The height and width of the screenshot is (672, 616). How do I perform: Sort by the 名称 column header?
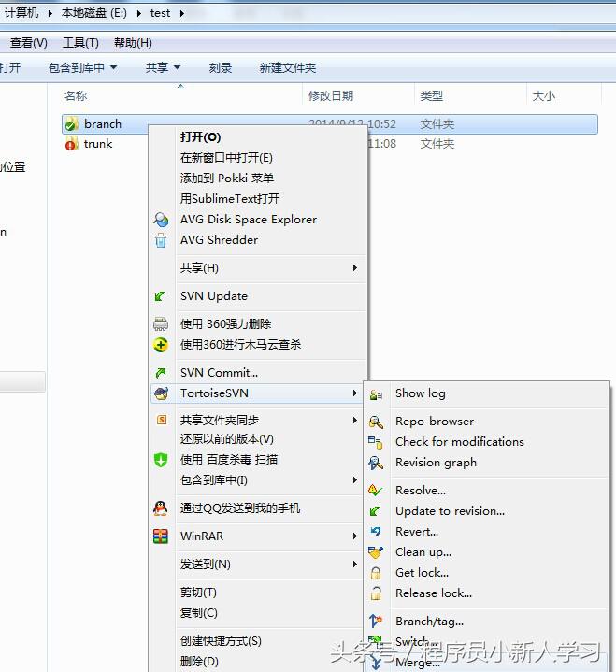[76, 95]
